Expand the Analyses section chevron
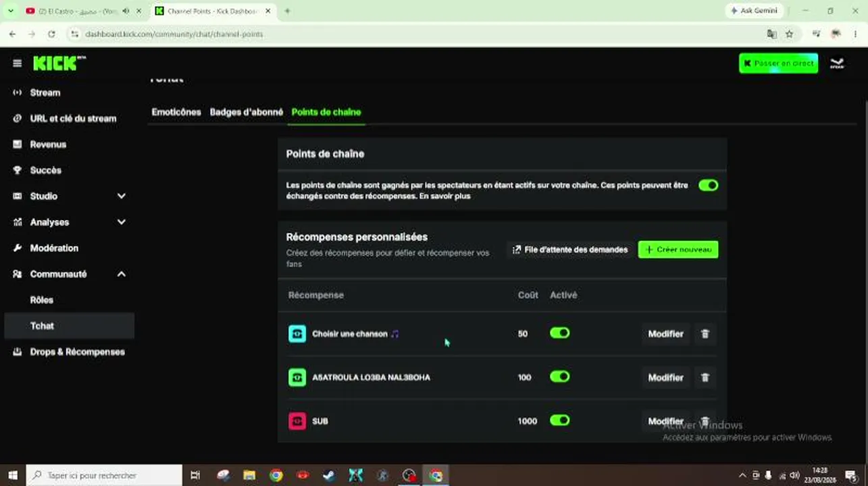 click(122, 222)
